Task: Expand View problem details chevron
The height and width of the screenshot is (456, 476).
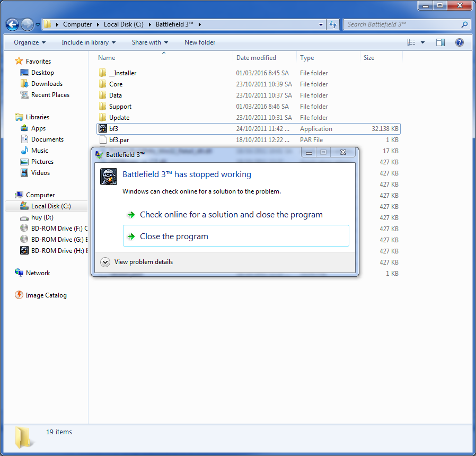Action: click(x=105, y=262)
